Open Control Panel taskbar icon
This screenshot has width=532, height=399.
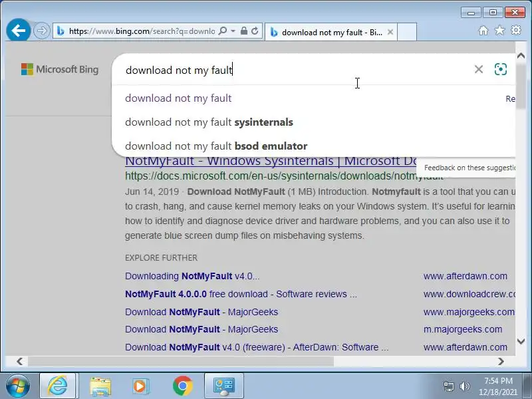coord(224,386)
